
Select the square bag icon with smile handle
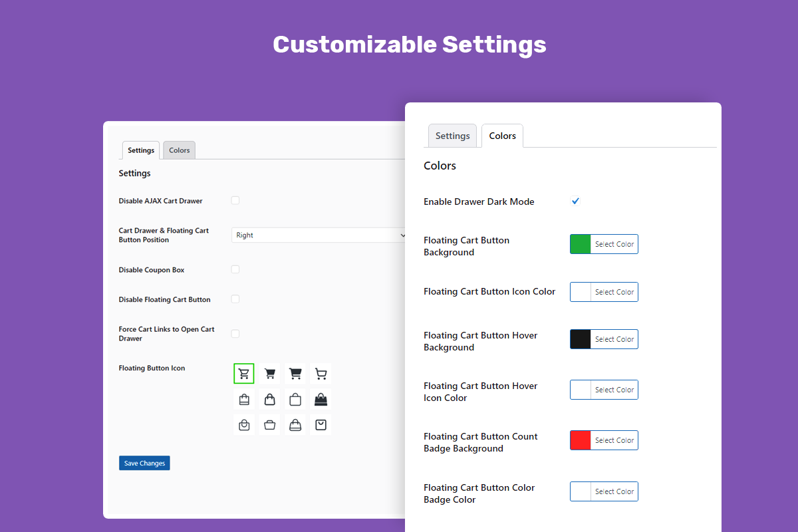coord(321,424)
